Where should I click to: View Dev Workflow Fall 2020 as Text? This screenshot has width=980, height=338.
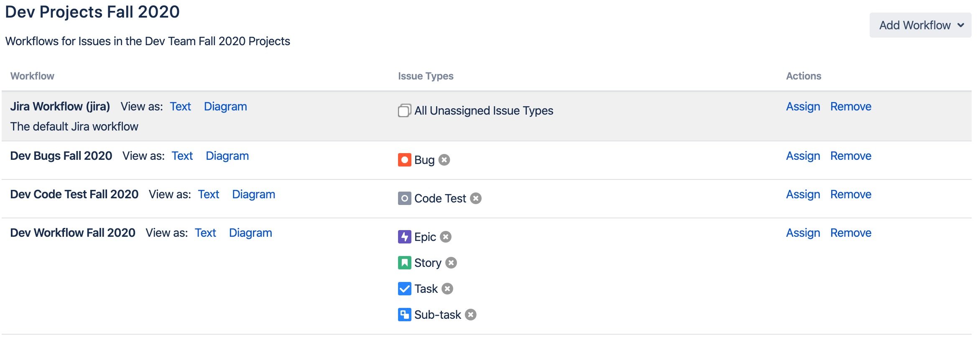tap(205, 233)
